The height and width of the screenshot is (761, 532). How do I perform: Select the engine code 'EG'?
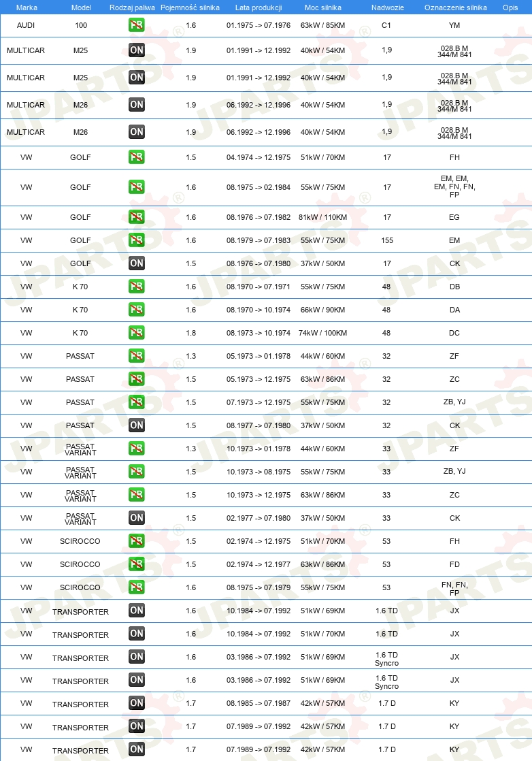[x=454, y=217]
